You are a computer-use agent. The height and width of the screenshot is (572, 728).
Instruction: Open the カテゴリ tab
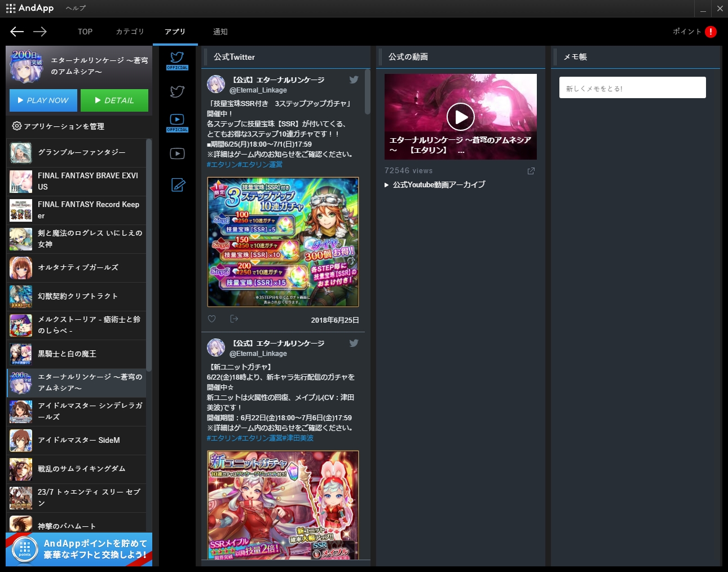coord(130,32)
